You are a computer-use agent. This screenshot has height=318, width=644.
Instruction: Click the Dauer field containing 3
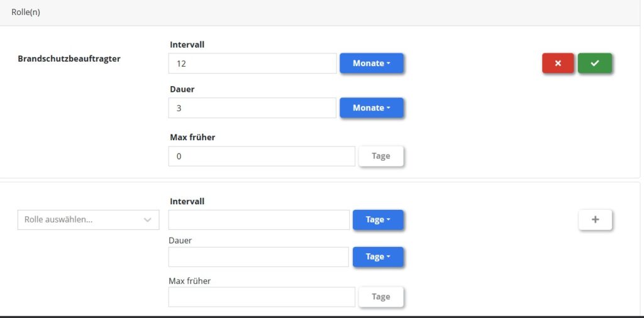pos(252,108)
